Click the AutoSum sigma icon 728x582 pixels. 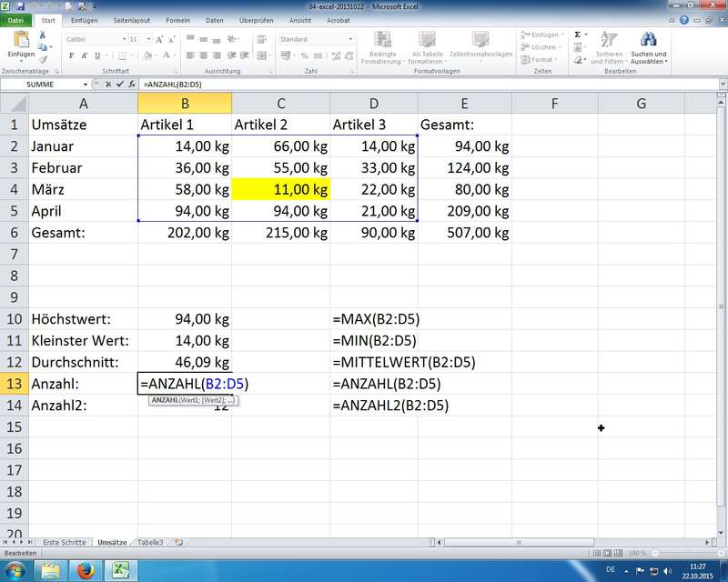577,35
